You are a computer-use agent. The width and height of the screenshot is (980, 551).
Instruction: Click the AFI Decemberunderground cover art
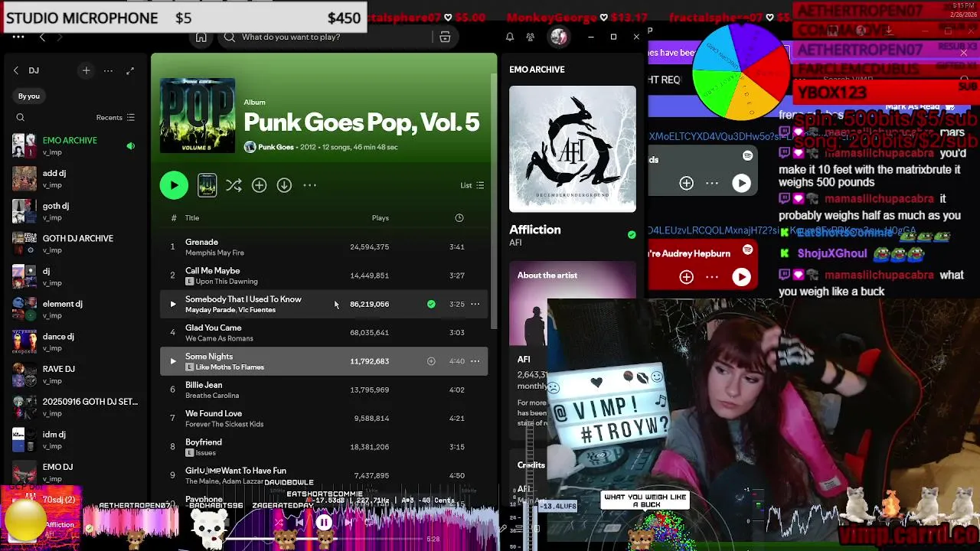573,148
